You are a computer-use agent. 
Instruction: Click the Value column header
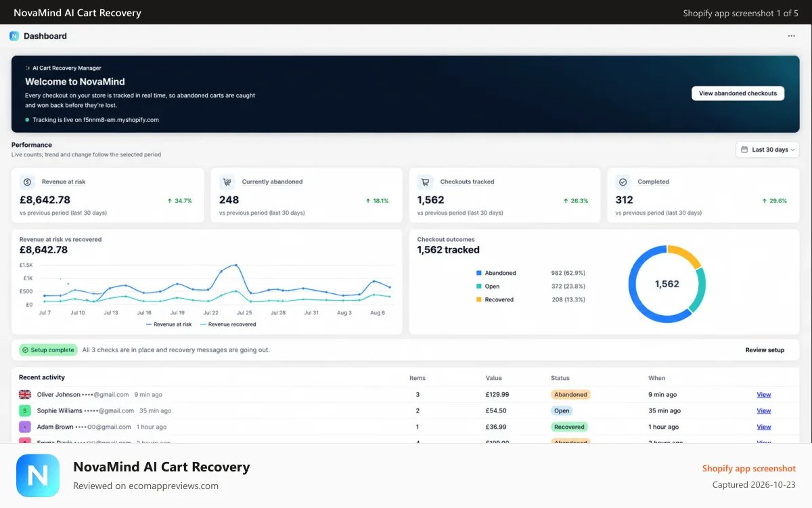494,378
